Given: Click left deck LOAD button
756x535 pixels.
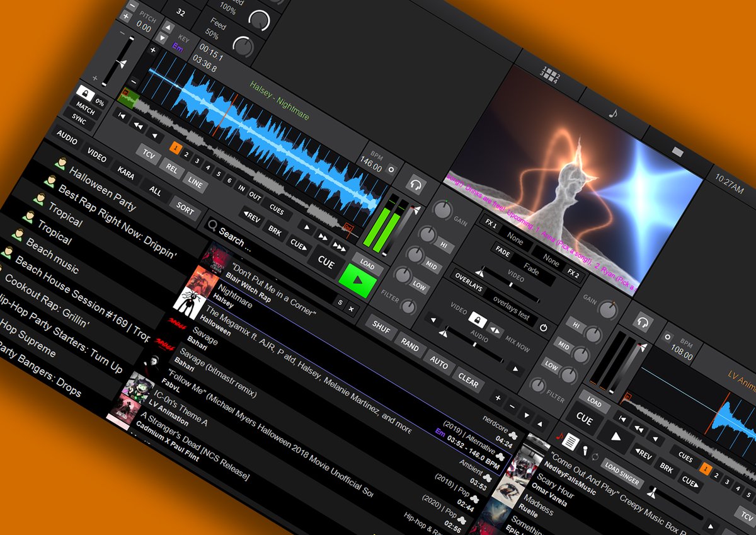Looking at the screenshot, I should coord(367,265).
